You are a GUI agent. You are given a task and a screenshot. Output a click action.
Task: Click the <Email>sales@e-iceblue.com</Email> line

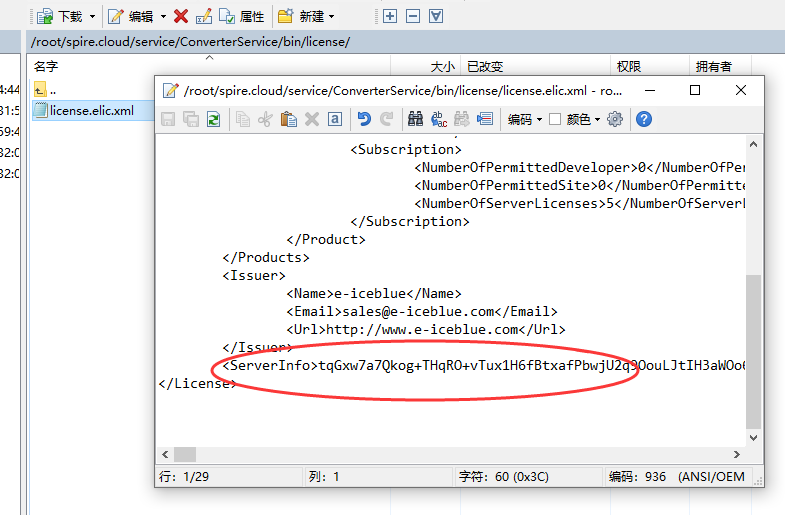point(422,312)
